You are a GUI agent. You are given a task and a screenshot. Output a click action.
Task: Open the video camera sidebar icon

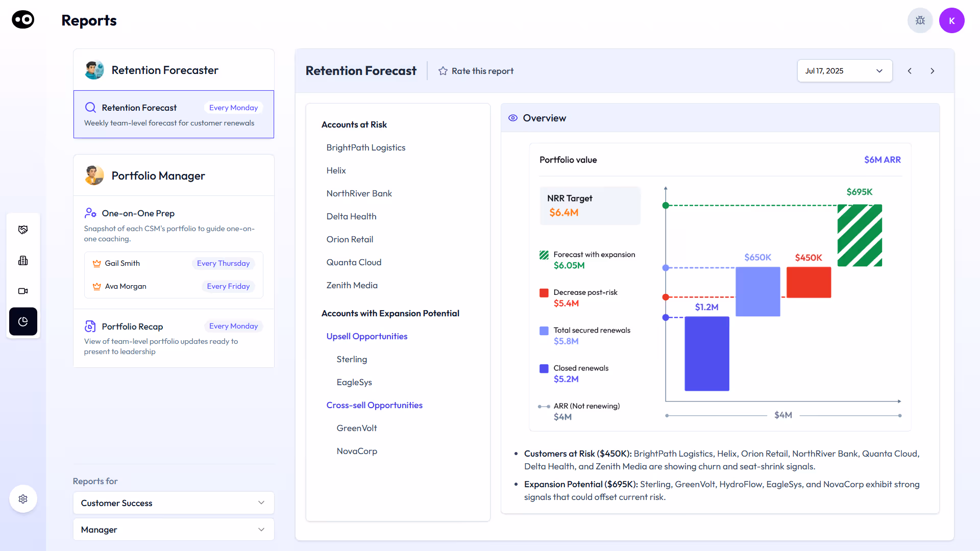tap(23, 291)
